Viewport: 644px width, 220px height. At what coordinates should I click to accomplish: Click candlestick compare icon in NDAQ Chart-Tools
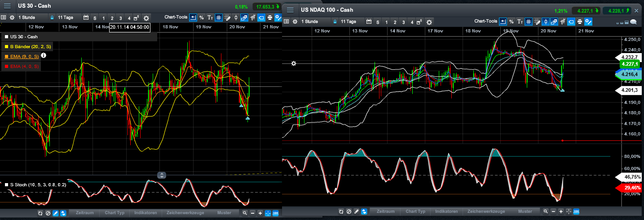pos(563,21)
